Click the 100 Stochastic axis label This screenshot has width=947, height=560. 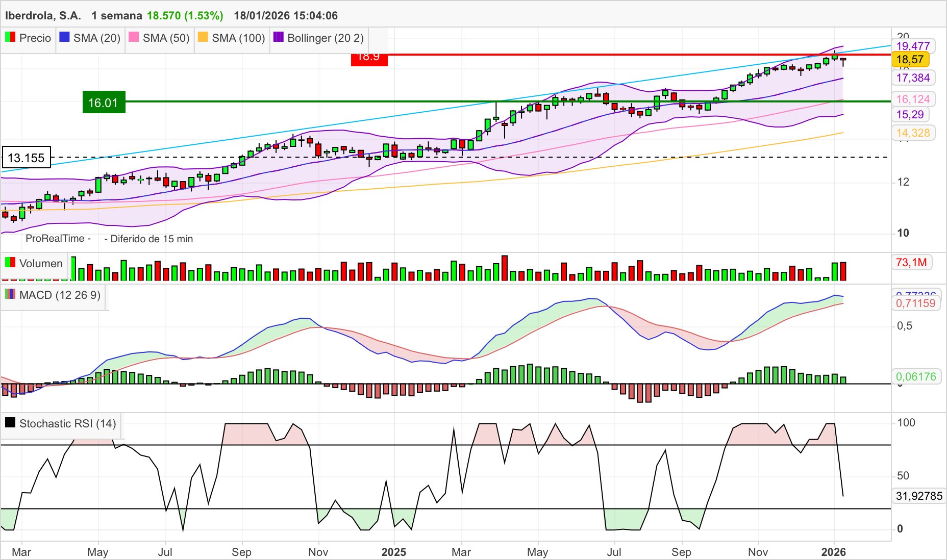[x=906, y=423]
